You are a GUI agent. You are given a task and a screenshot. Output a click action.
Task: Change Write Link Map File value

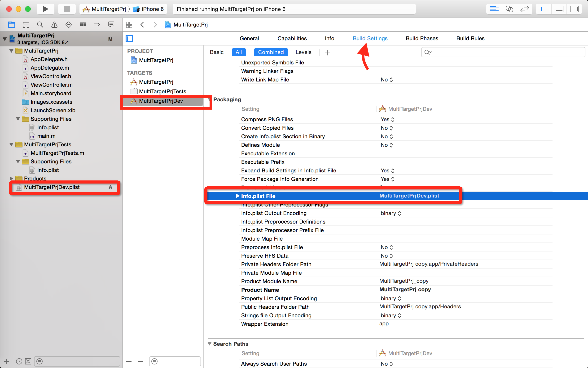[386, 80]
